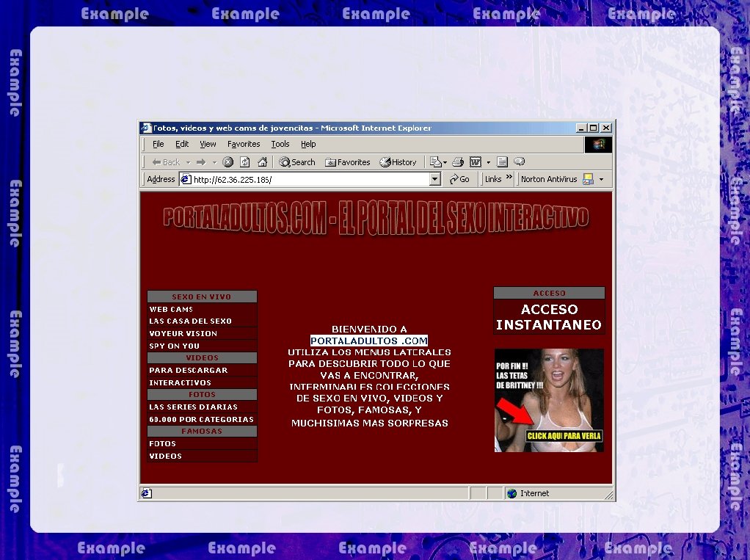The image size is (750, 560).
Task: Open the VOYEUR VISION link
Action: [x=183, y=333]
